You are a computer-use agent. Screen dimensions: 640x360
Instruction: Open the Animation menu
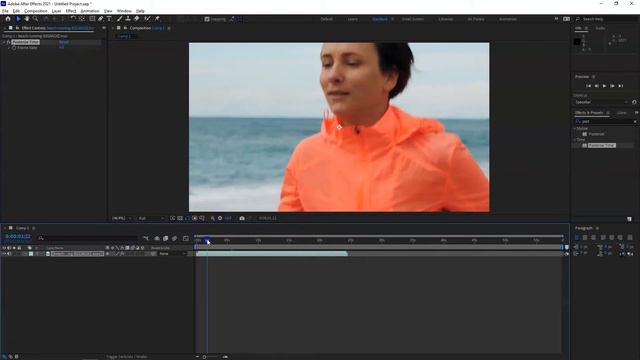pyautogui.click(x=90, y=11)
